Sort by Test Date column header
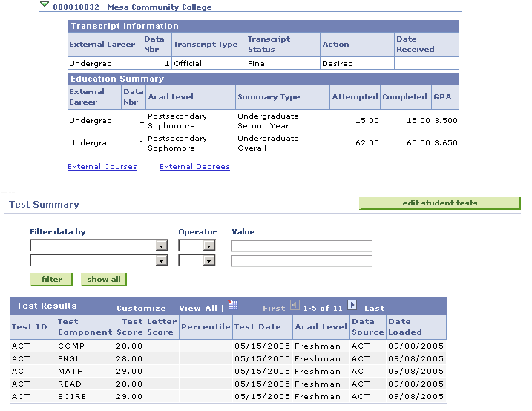This screenshot has width=532, height=411. coord(257,327)
